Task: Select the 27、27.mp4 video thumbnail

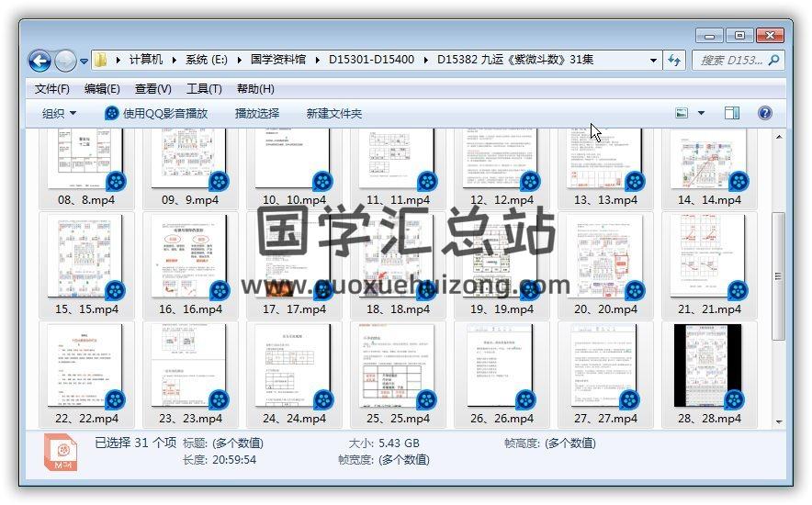Action: (x=604, y=366)
